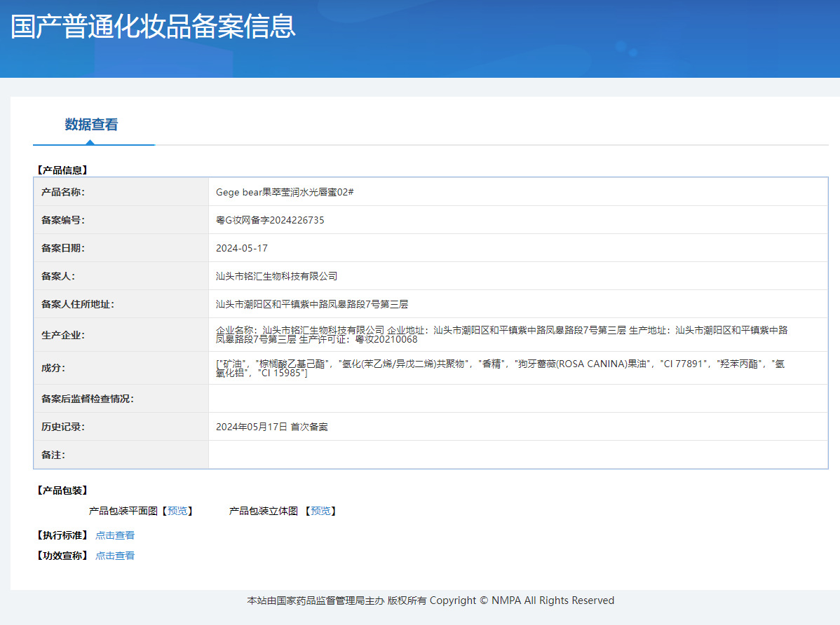Screen dimensions: 840x625
Task: Click the 备注 row label
Action: [53, 455]
